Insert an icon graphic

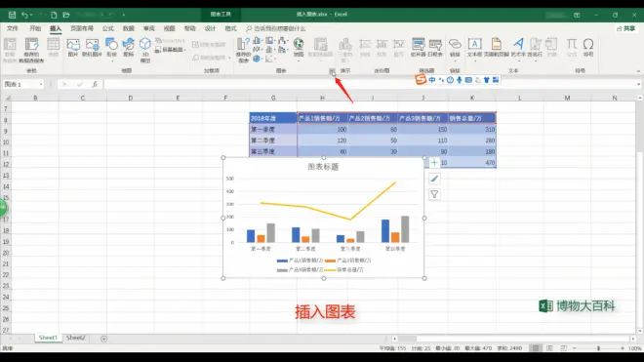coord(129,48)
